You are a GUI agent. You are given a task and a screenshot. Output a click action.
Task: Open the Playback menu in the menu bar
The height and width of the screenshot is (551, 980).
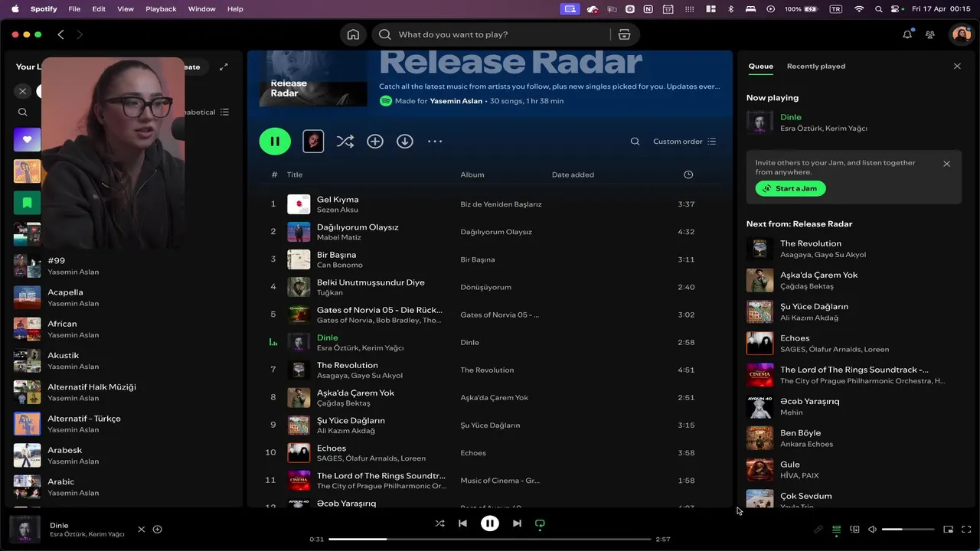point(161,9)
